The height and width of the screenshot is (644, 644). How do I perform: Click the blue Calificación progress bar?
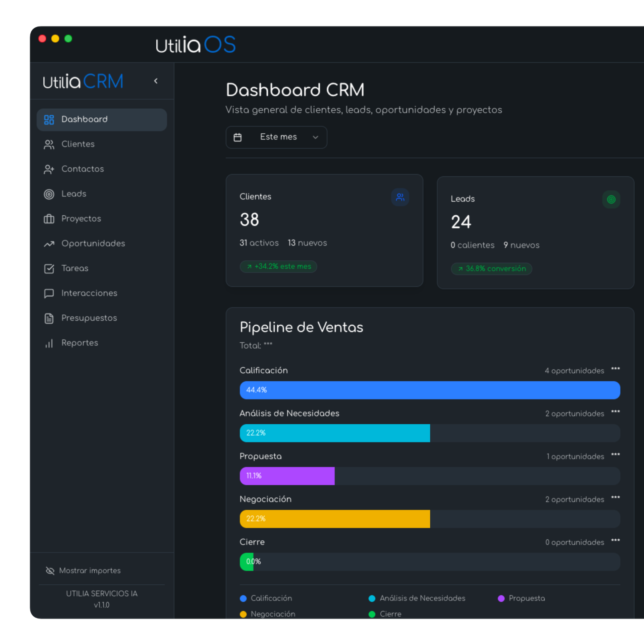[429, 390]
